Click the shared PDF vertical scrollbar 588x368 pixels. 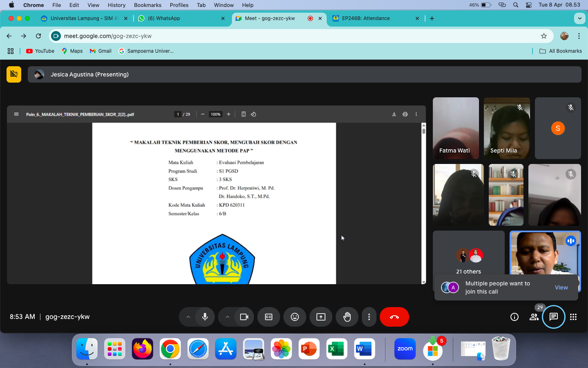pos(423,203)
